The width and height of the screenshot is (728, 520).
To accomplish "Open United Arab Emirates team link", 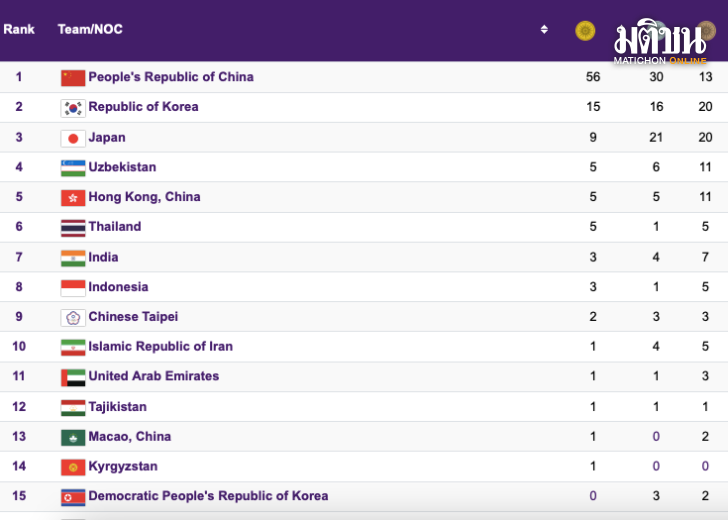I will click(x=154, y=376).
